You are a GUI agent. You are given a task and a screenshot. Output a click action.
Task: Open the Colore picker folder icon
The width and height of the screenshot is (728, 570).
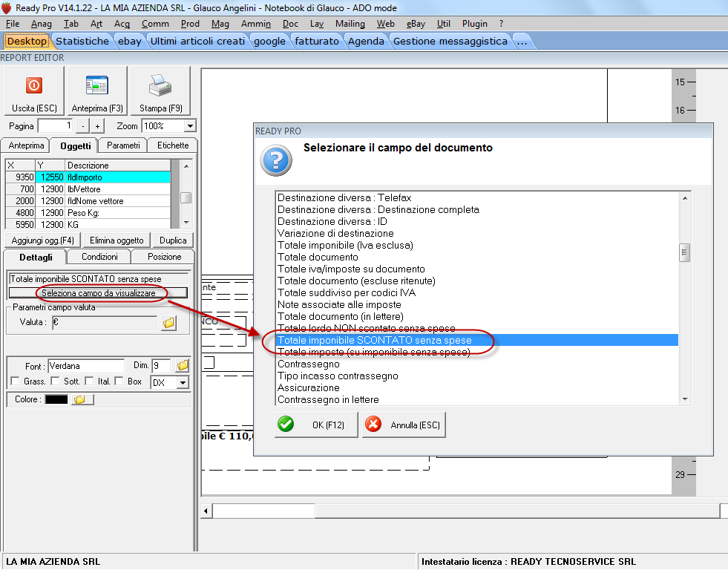(82, 399)
